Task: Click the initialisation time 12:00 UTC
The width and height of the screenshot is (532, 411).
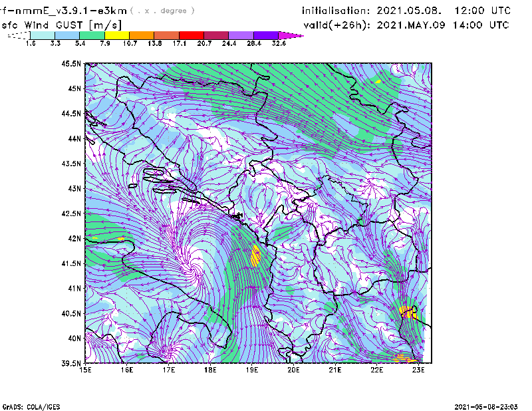Action: (483, 11)
